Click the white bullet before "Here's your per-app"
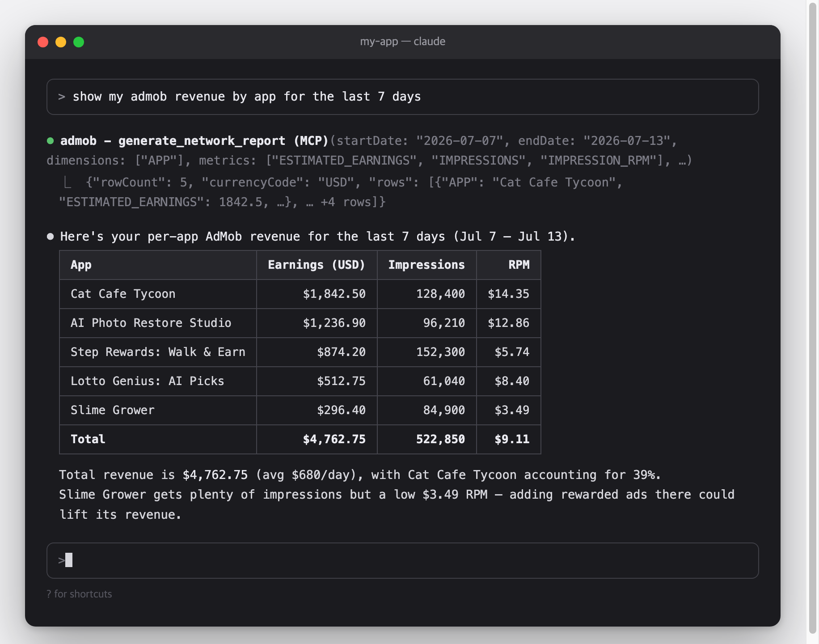This screenshot has width=819, height=644. point(51,237)
